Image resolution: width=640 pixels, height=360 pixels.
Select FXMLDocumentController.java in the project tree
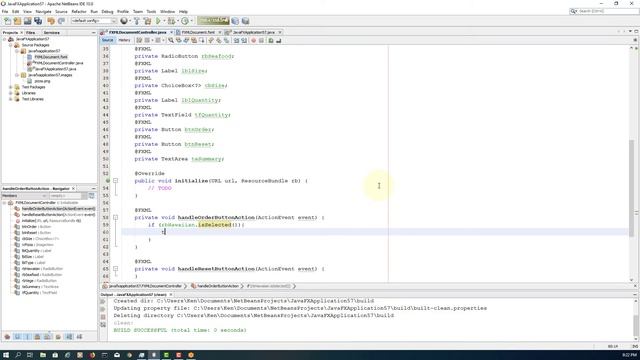pos(59,63)
